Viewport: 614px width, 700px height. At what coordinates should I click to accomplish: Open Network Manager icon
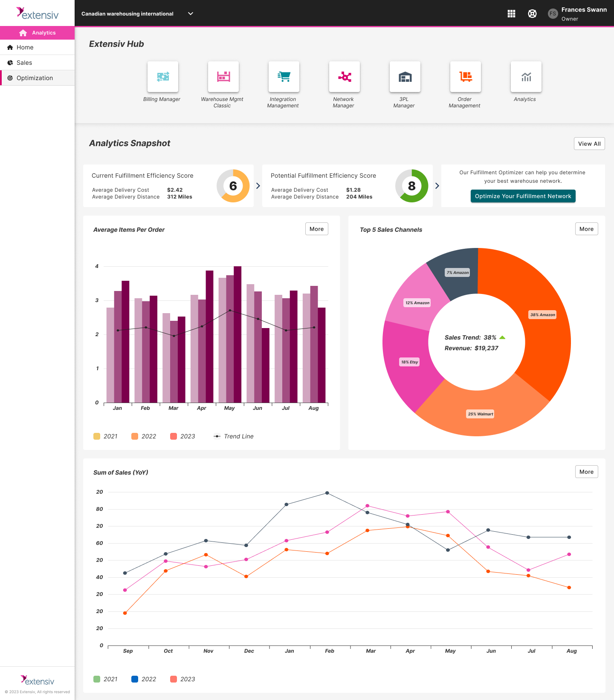(345, 77)
